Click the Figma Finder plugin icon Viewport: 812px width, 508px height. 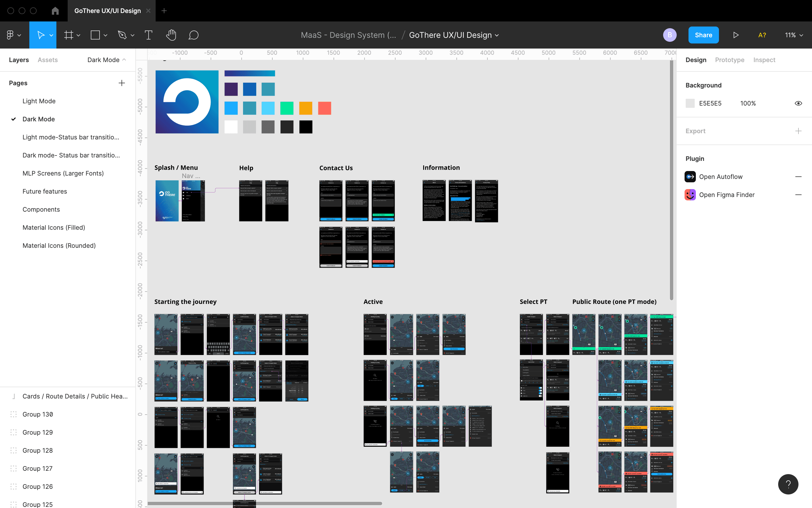[690, 195]
